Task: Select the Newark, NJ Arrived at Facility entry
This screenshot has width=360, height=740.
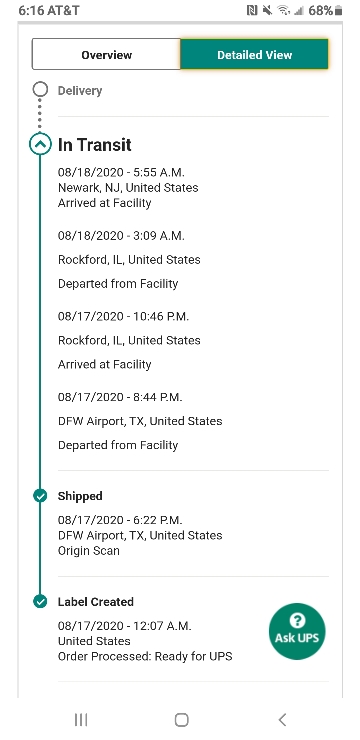Action: pos(128,188)
